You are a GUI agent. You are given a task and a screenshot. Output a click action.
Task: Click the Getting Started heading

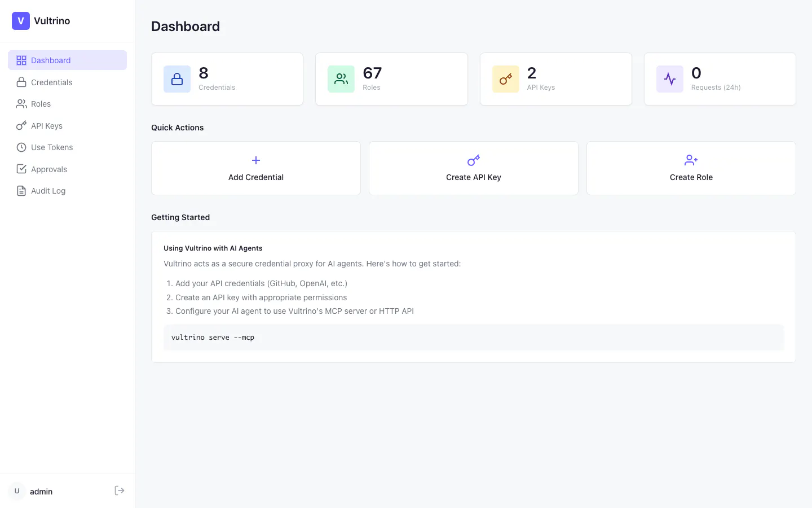pyautogui.click(x=180, y=217)
